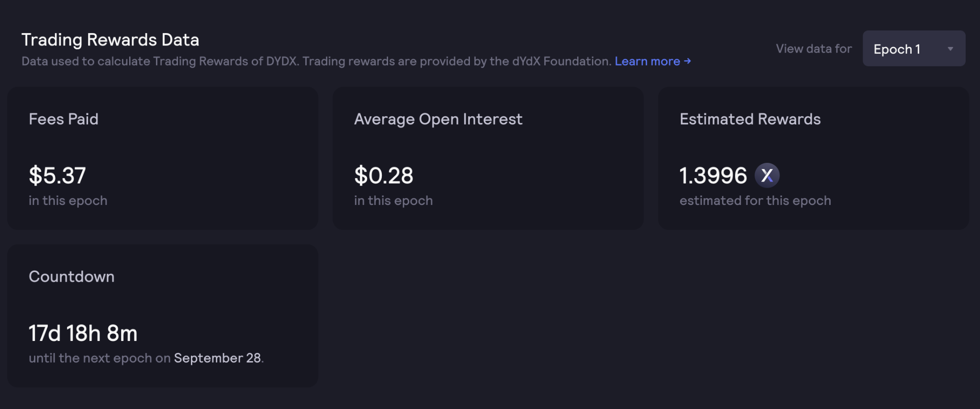The height and width of the screenshot is (409, 980).
Task: Select the Average Open Interest title
Action: click(x=438, y=119)
